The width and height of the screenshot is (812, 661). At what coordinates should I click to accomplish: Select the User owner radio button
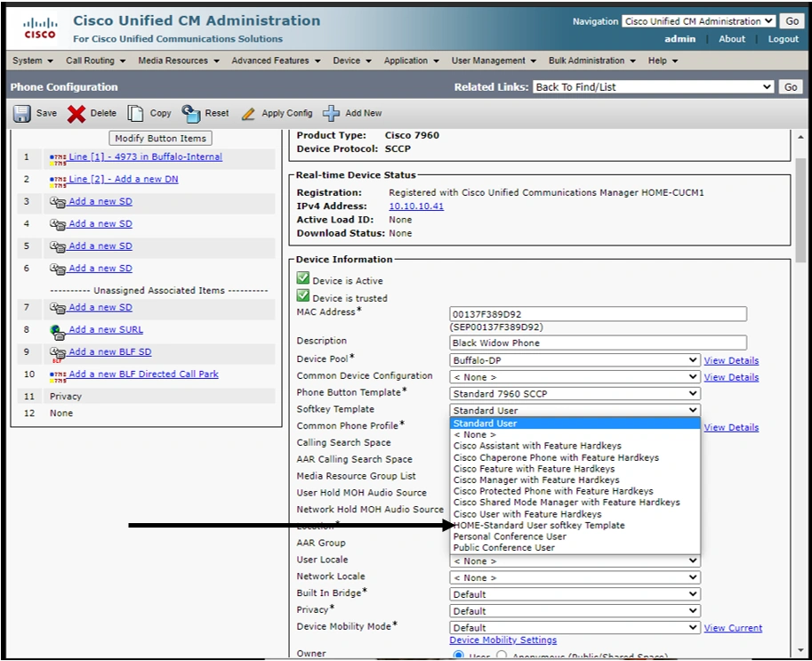point(458,656)
